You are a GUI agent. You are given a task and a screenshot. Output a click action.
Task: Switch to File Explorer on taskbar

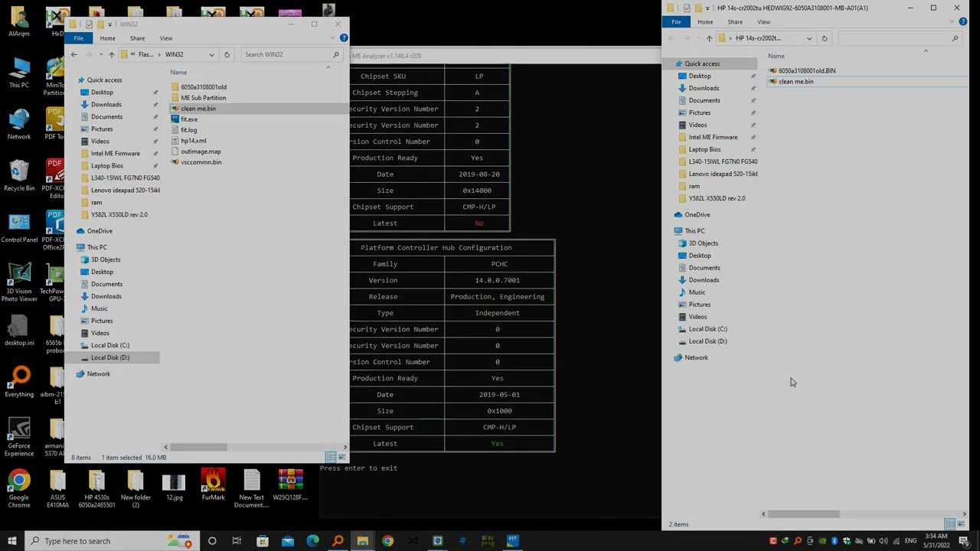click(362, 541)
